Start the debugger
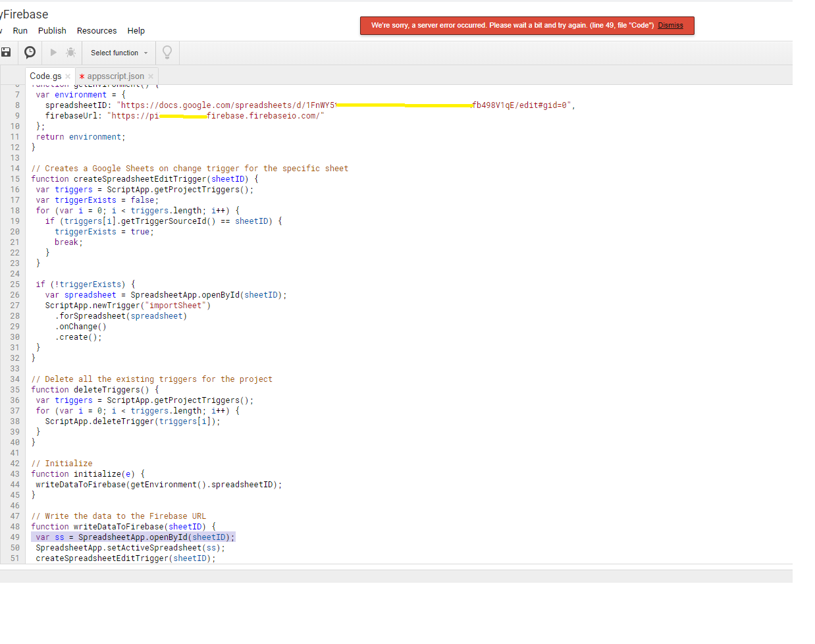815x644 pixels. coord(70,52)
